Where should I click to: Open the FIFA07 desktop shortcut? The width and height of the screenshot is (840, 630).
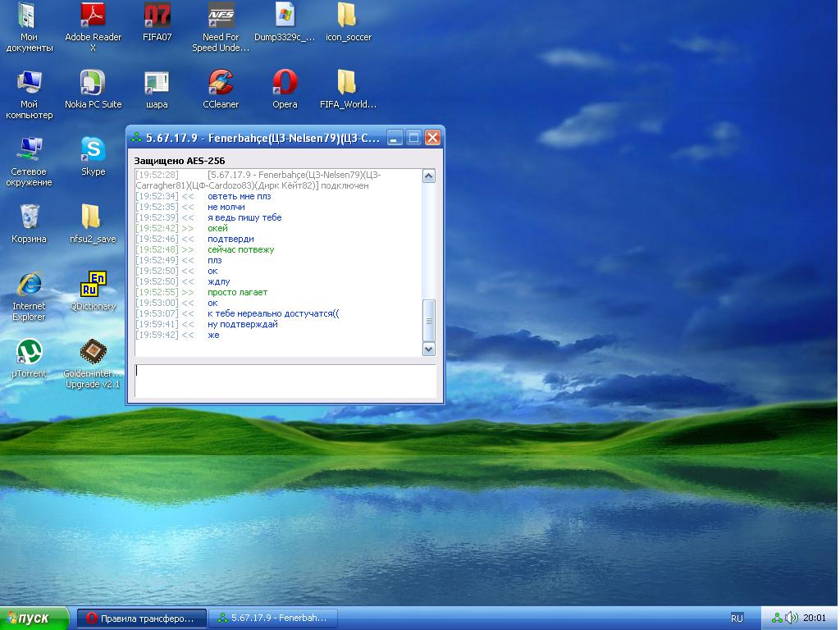[157, 16]
